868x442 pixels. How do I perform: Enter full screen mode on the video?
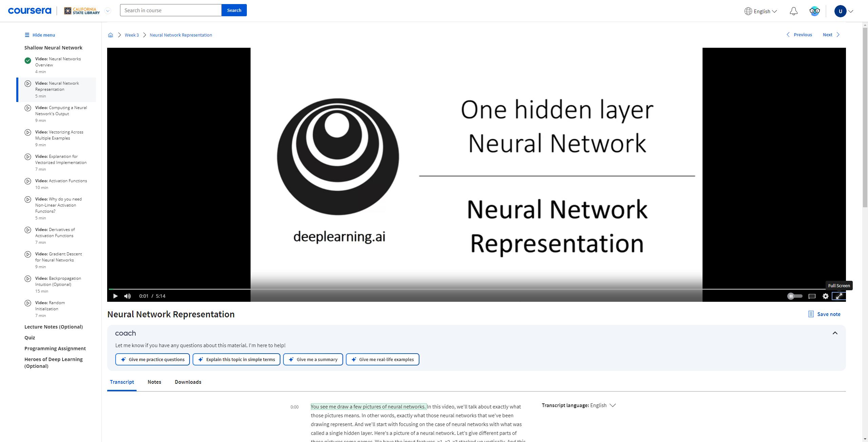(x=839, y=296)
